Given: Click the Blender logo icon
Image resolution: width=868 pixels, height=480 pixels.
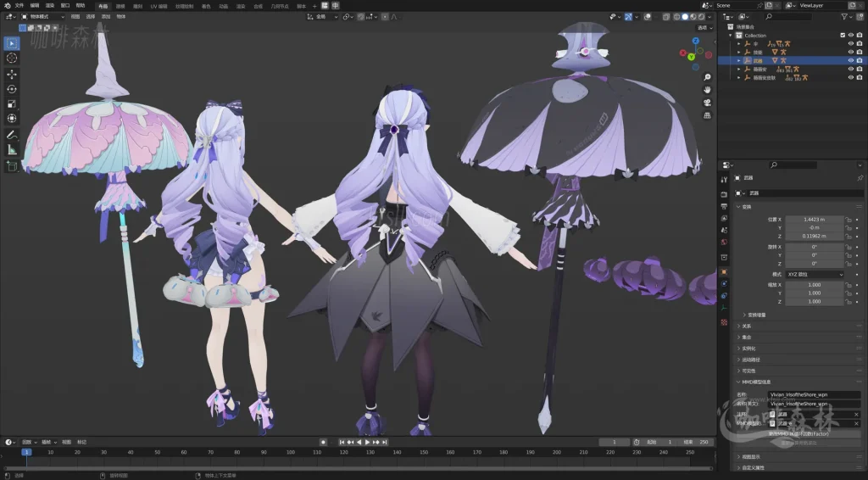Looking at the screenshot, I should pyautogui.click(x=7, y=6).
